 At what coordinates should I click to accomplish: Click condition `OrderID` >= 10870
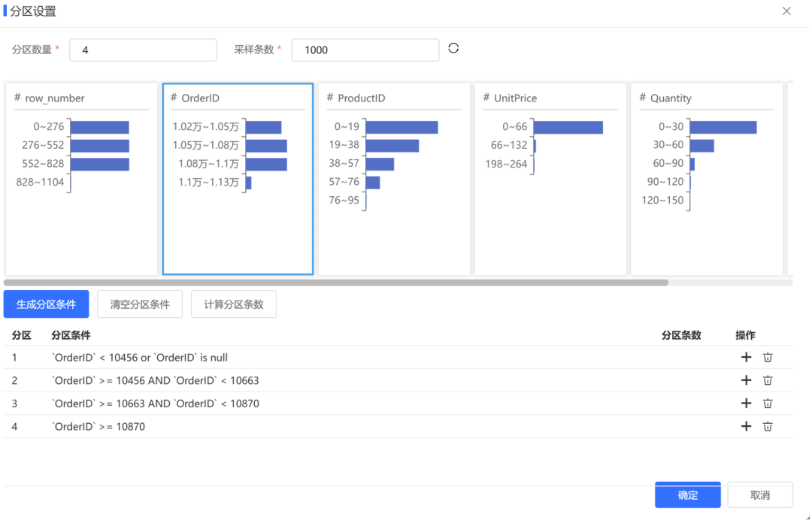pyautogui.click(x=98, y=427)
